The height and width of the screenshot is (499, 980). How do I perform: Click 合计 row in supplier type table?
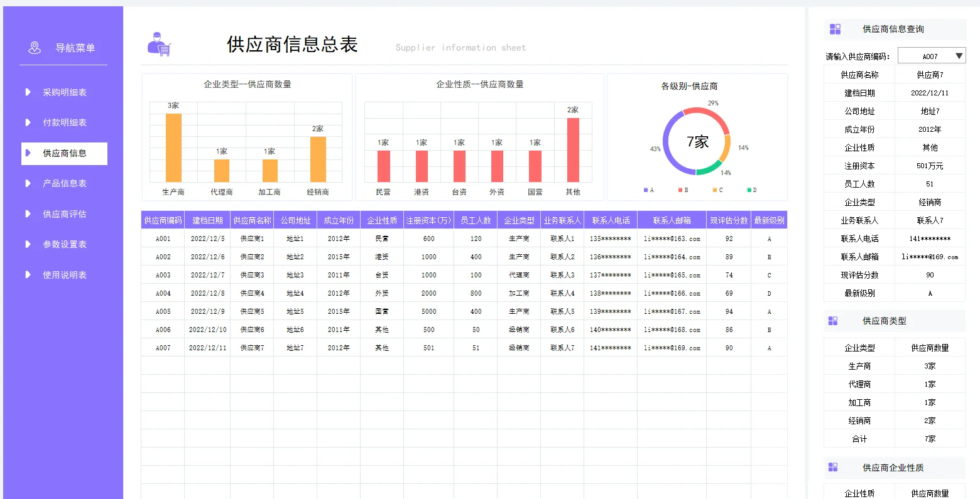(894, 439)
